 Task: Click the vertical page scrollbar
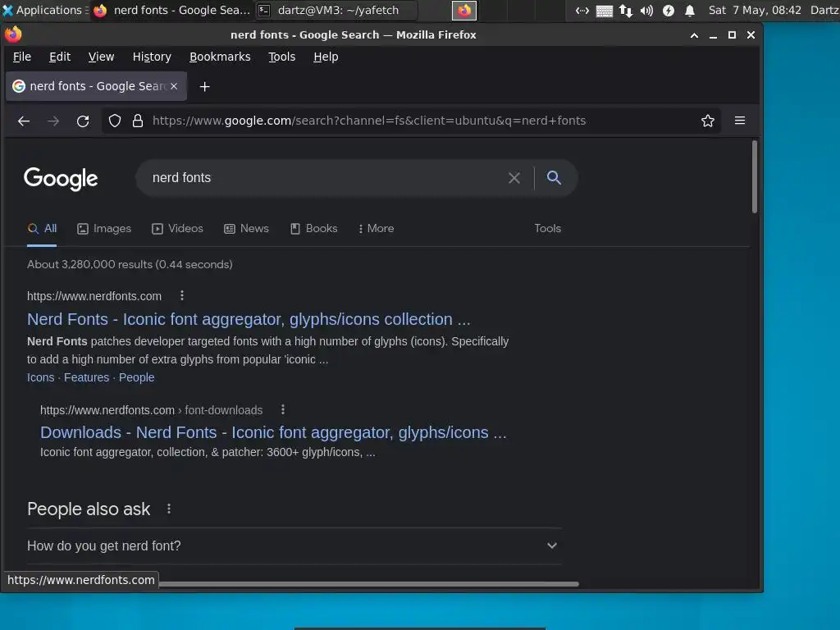(x=755, y=177)
